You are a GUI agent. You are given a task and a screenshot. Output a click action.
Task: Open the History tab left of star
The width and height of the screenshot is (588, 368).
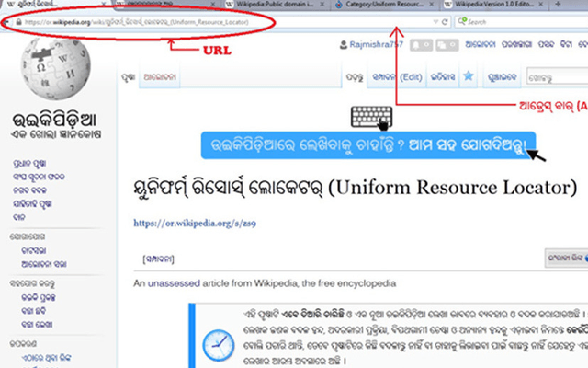[443, 77]
